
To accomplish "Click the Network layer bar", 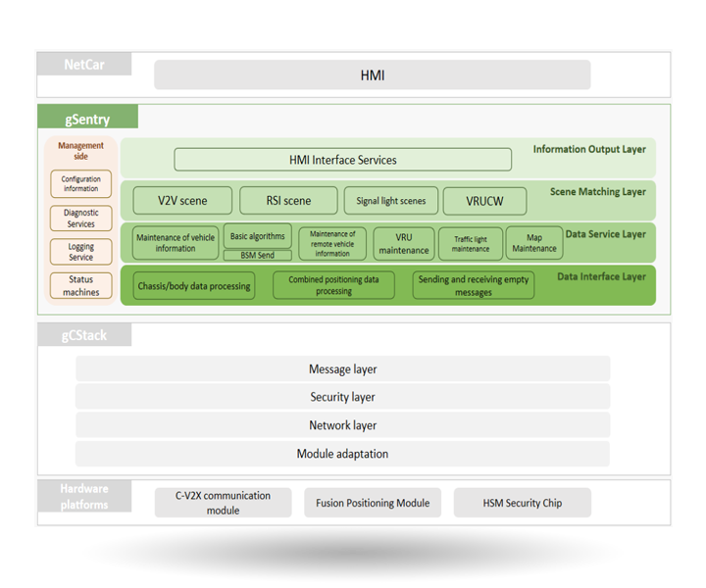I will (342, 425).
